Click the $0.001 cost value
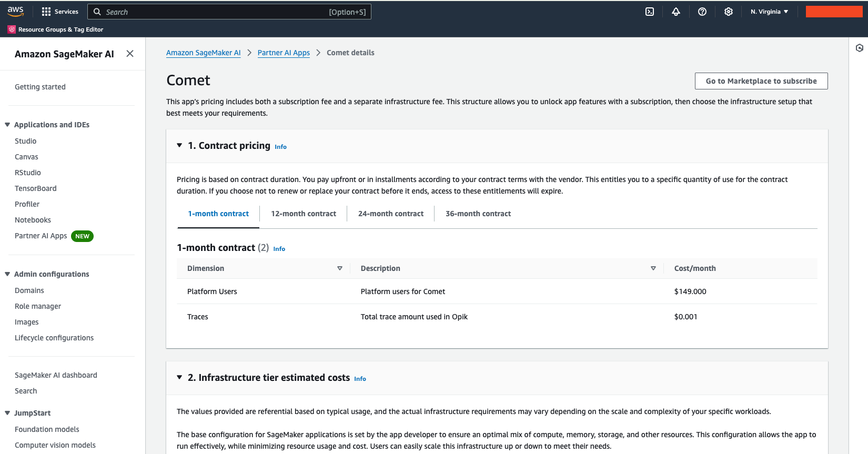 pos(685,317)
